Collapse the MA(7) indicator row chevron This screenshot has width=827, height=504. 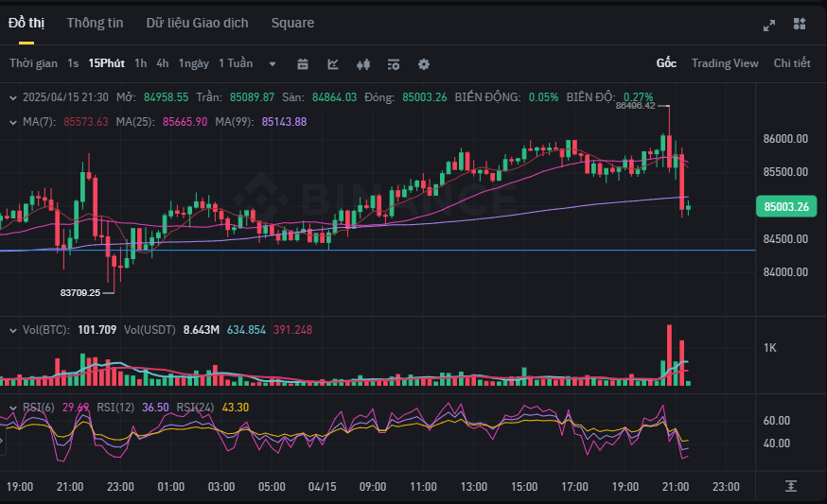[13, 122]
